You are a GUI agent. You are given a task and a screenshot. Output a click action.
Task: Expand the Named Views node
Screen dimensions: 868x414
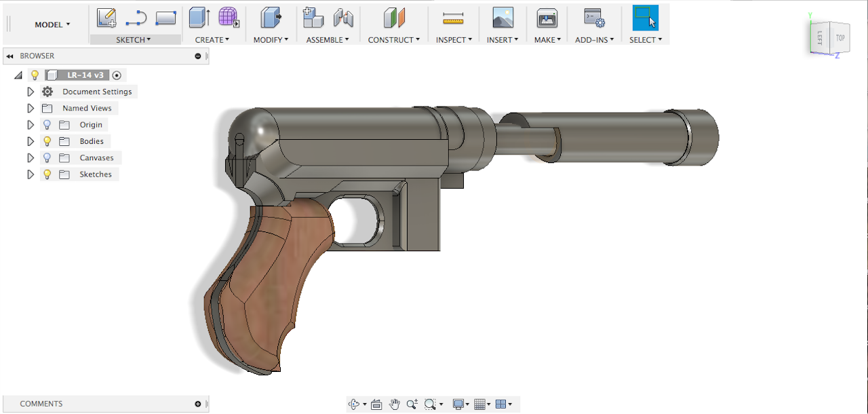click(x=30, y=108)
